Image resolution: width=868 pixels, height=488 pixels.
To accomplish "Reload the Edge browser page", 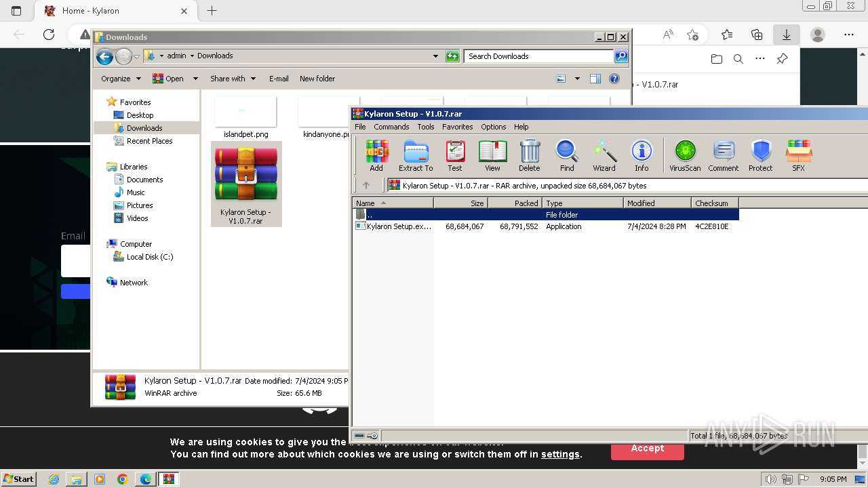I will coord(49,35).
